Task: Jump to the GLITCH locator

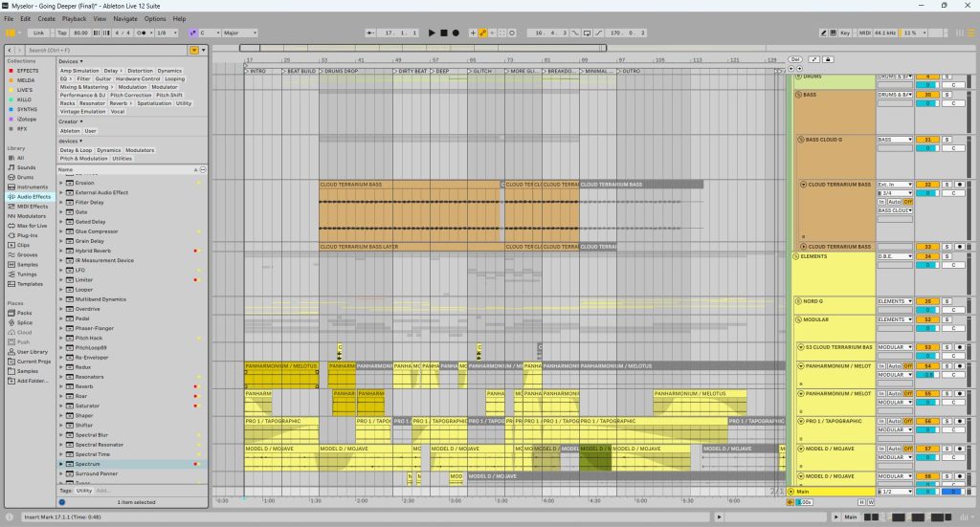Action: click(x=480, y=71)
